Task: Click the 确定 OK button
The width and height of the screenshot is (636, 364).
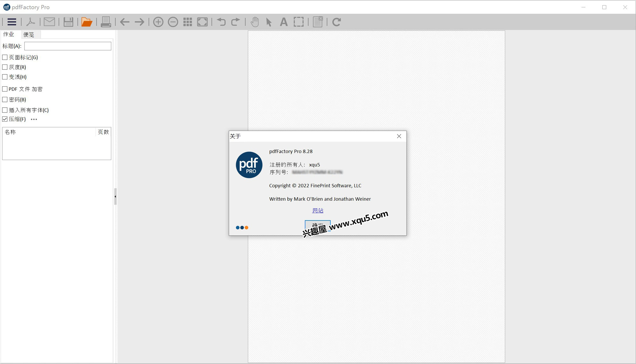Action: click(x=317, y=226)
